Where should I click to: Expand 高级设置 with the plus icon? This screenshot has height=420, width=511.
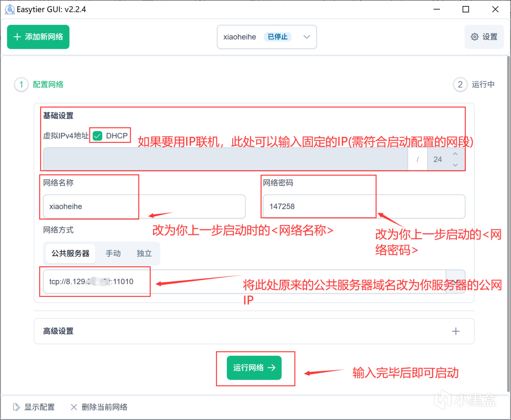tap(456, 331)
